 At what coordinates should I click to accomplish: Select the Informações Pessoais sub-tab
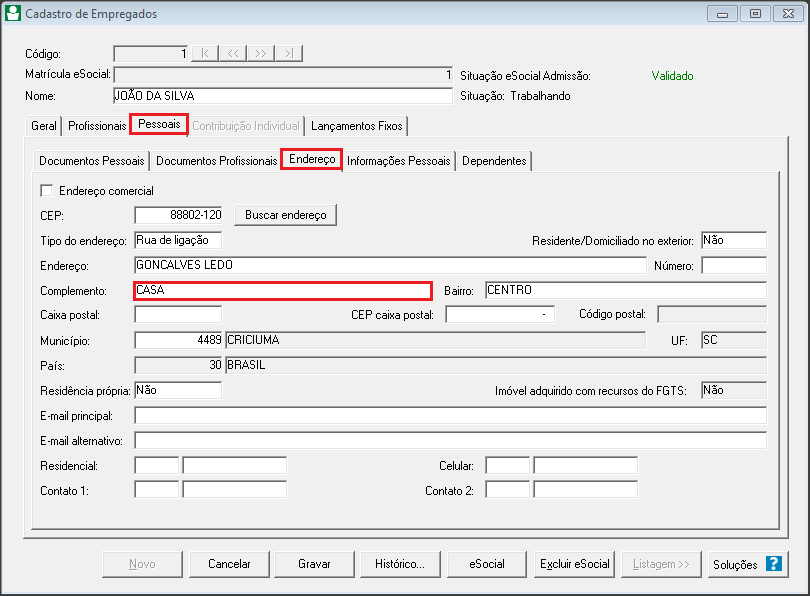point(399,161)
